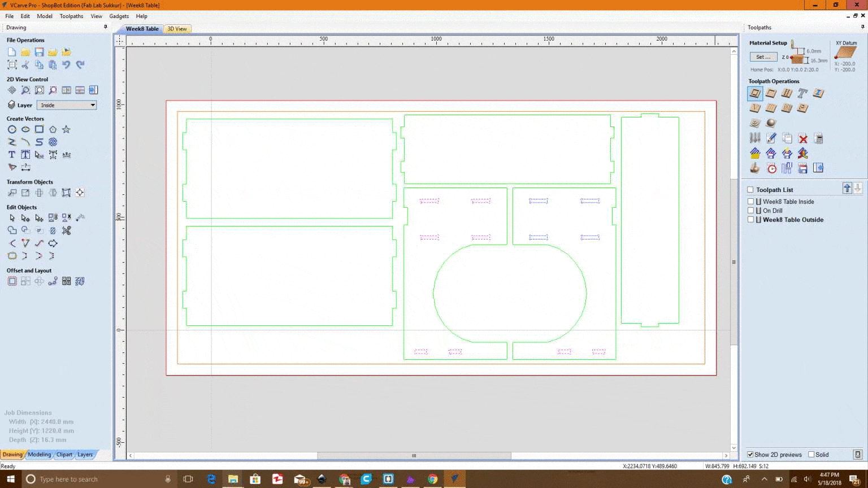The image size is (868, 488).
Task: Open the Drilling Toolpath tool
Action: pyautogui.click(x=787, y=93)
